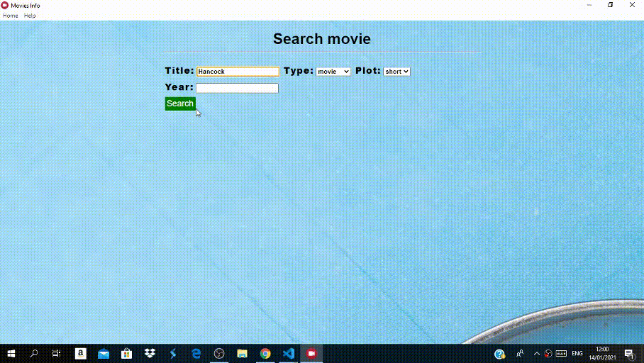Open the People tray icon

tap(520, 354)
